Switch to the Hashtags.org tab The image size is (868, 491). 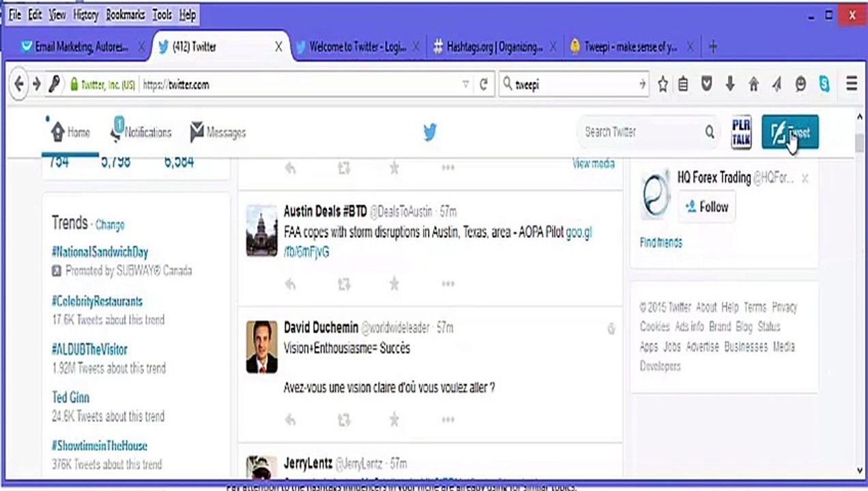tap(495, 47)
